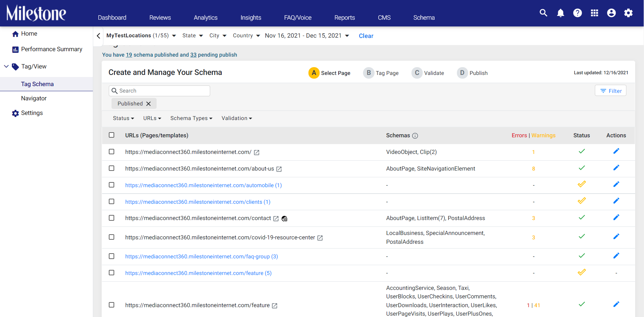The height and width of the screenshot is (317, 644).
Task: Open MyTestLocations (1/55) dropdown
Action: click(x=141, y=36)
